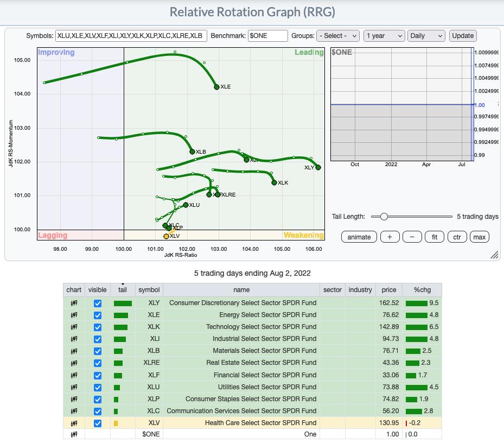
Task: Open the chart icon for XLY row
Action: [x=74, y=303]
